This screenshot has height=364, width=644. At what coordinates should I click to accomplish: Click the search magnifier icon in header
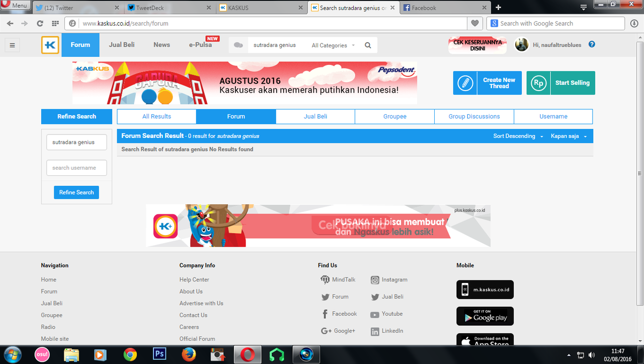point(368,45)
